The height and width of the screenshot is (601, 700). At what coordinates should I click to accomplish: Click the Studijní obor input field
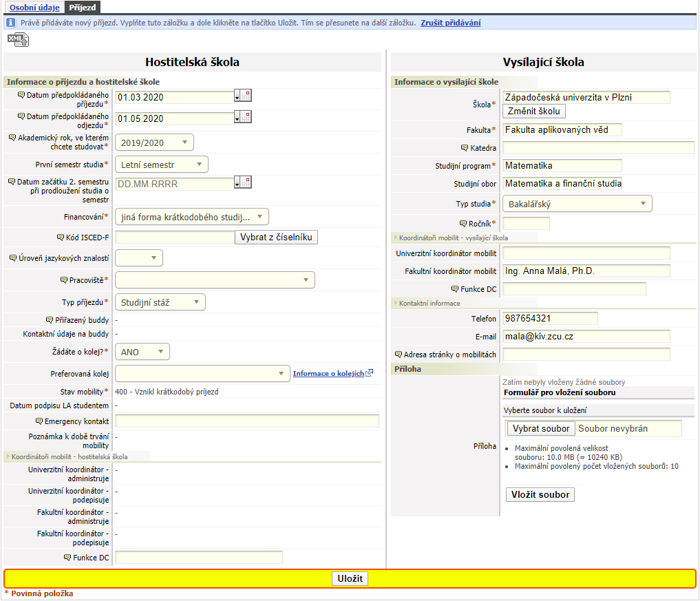562,184
